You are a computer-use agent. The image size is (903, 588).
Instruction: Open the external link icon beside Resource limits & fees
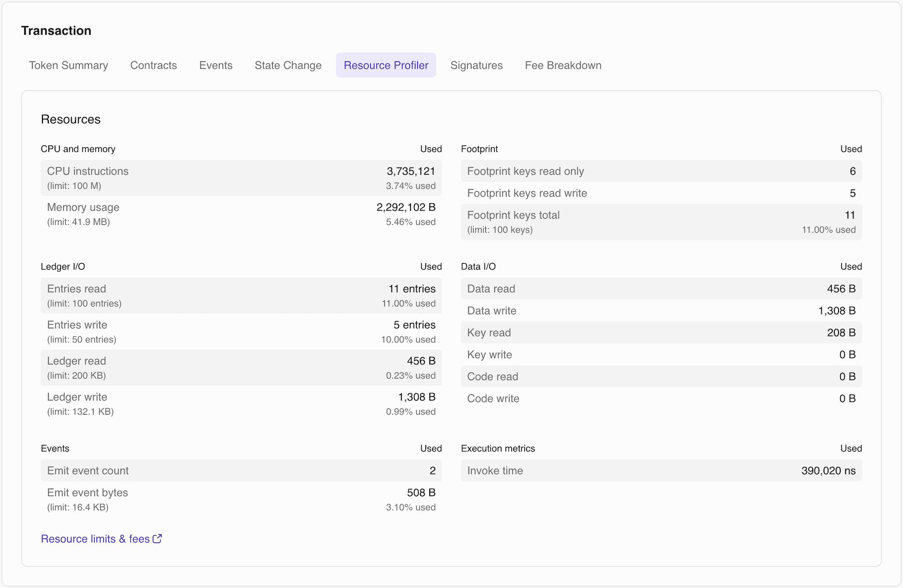157,538
